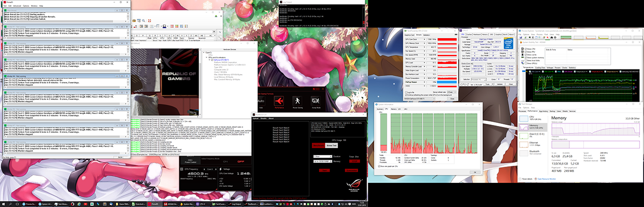
Task: Select the Away Mode profile icon
Action: (315, 101)
